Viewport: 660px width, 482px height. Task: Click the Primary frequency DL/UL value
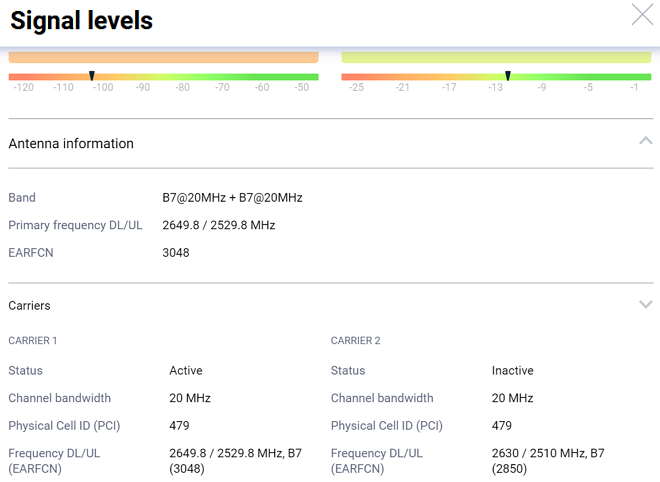coord(218,226)
